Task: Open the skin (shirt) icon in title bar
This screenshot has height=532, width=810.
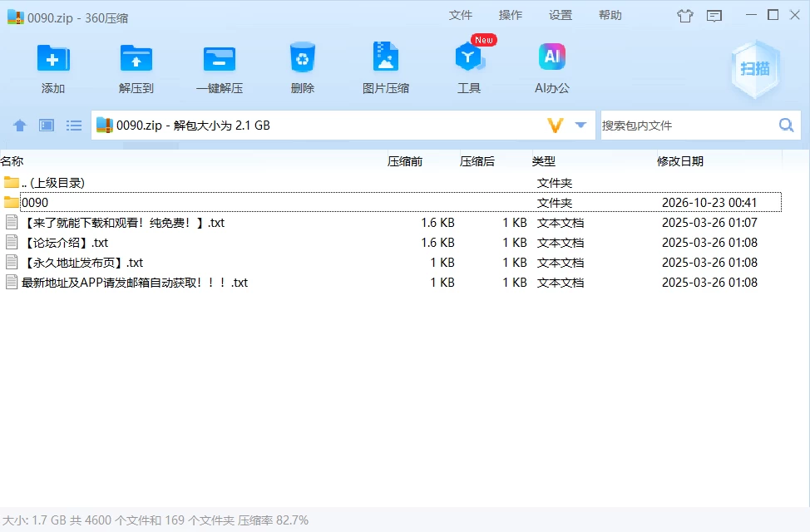Action: pos(685,16)
